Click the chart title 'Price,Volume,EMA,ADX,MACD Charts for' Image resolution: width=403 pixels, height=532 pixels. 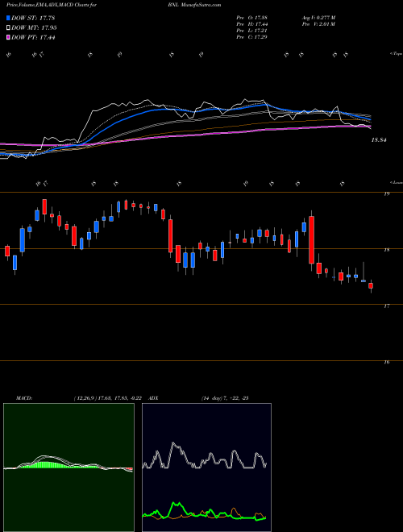pyautogui.click(x=52, y=5)
